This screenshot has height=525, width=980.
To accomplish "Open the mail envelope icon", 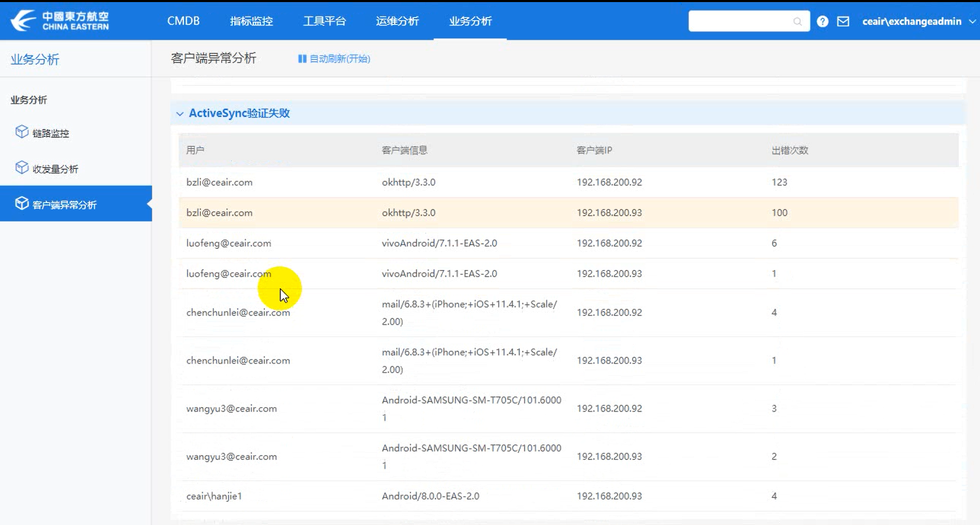I will [x=843, y=21].
